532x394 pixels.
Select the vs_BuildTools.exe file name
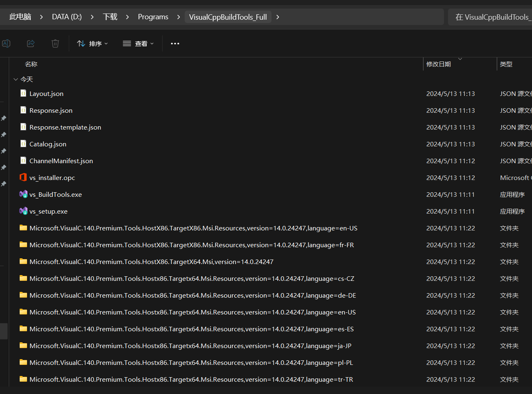coord(55,195)
